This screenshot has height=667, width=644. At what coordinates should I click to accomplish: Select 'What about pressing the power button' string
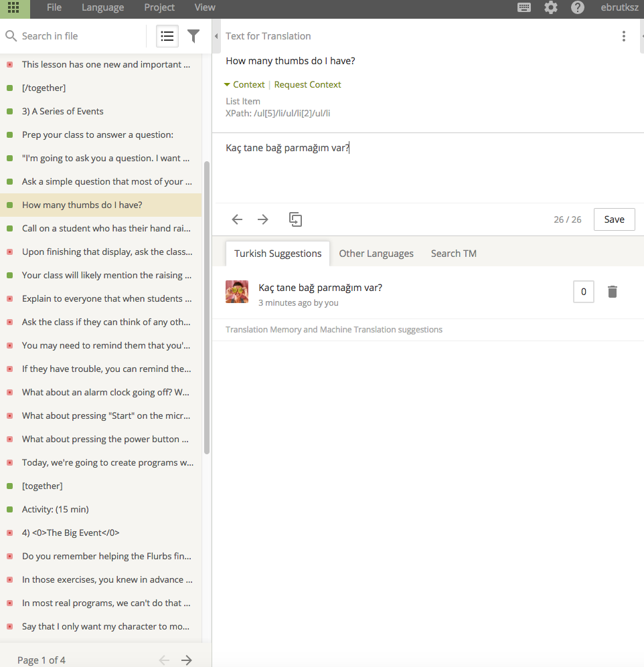pos(101,439)
